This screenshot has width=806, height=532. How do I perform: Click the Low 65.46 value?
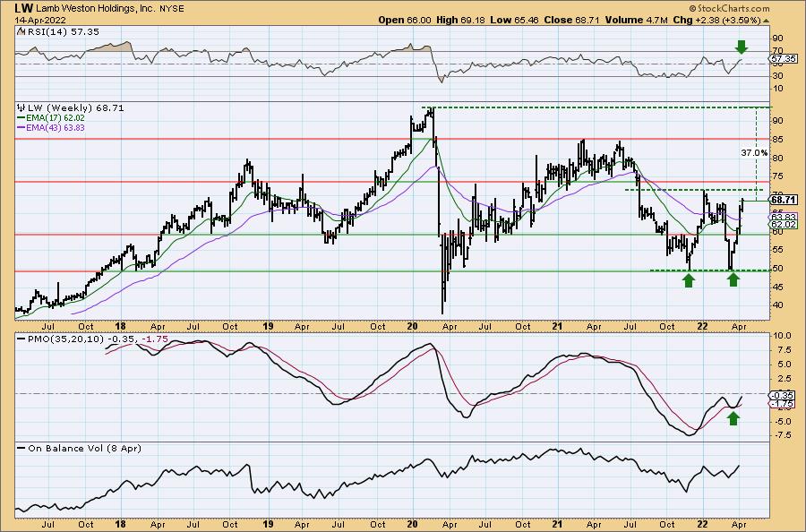point(515,20)
